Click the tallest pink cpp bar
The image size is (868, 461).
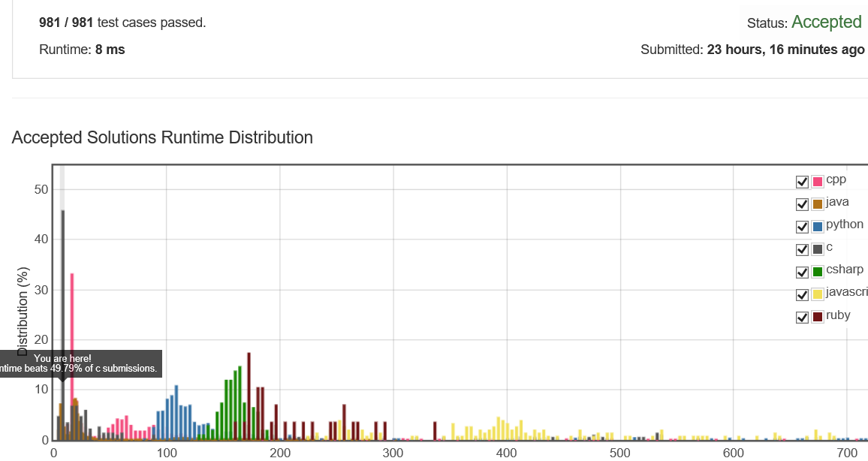pyautogui.click(x=72, y=353)
